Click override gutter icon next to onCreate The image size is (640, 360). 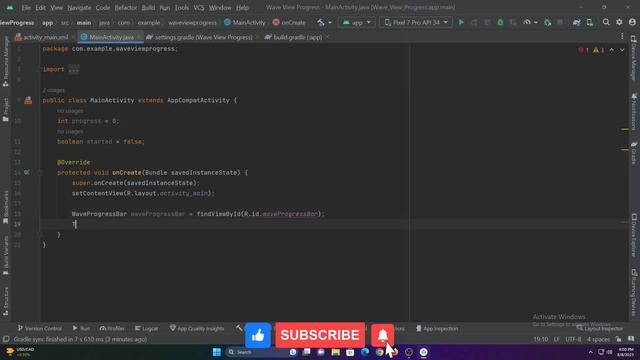tap(27, 173)
